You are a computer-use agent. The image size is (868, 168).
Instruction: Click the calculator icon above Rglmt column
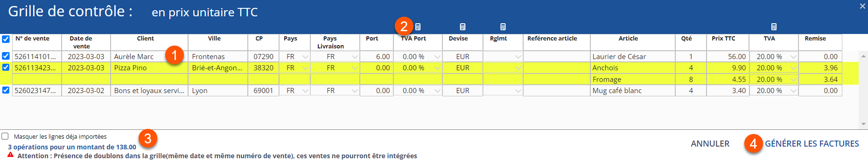[503, 27]
